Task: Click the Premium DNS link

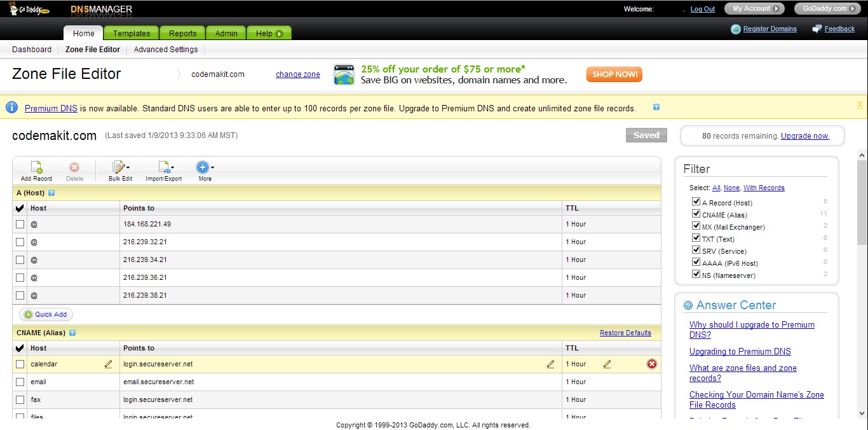Action: (51, 108)
